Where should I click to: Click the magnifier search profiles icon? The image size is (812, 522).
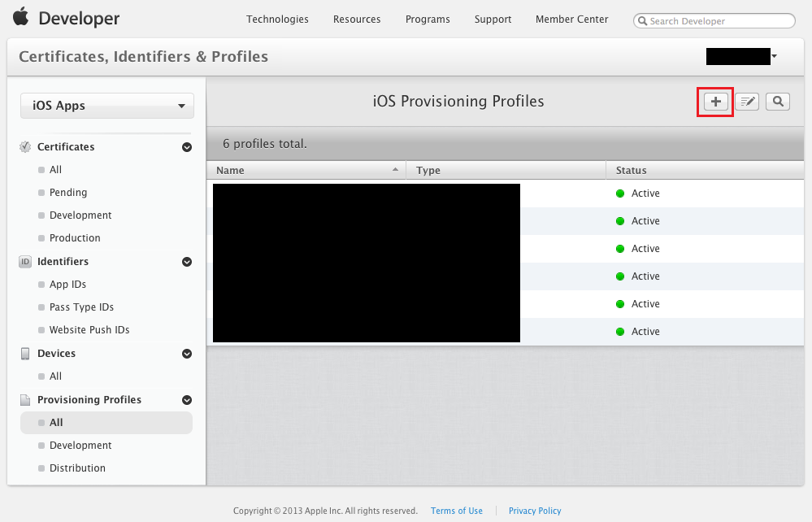click(778, 102)
